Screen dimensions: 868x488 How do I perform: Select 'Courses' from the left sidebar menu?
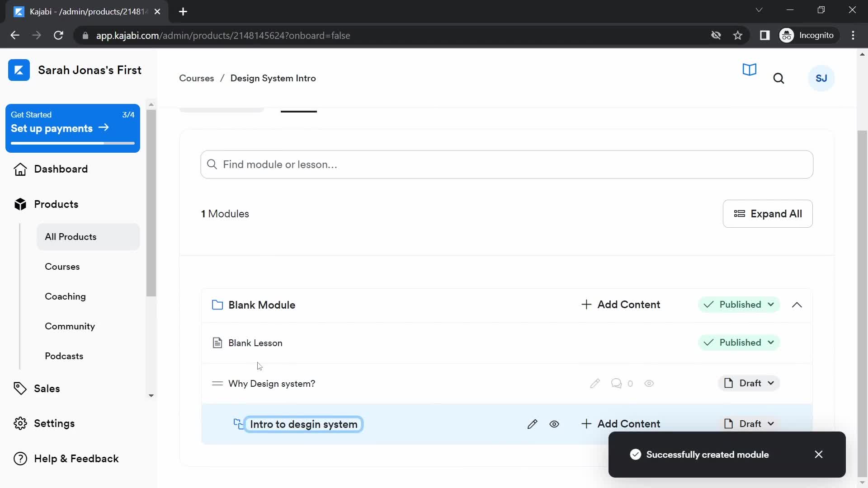(62, 266)
